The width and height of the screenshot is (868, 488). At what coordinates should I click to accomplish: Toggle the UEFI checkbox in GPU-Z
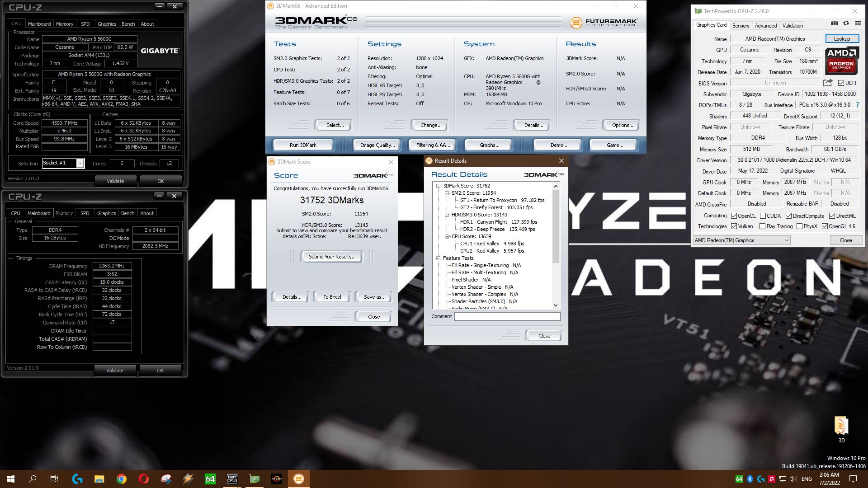tap(841, 83)
